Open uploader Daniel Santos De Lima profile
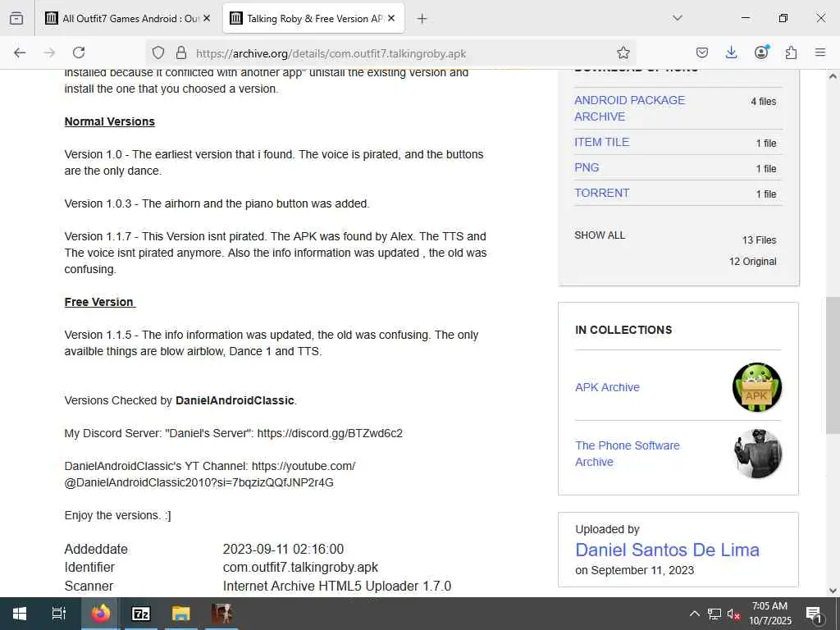840x630 pixels. pos(667,550)
